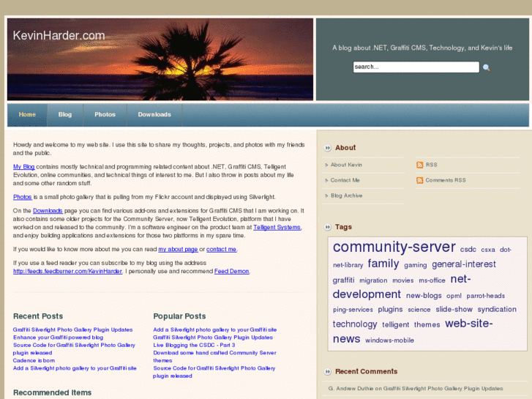Select the migration tag
532x399 pixels.
point(373,280)
